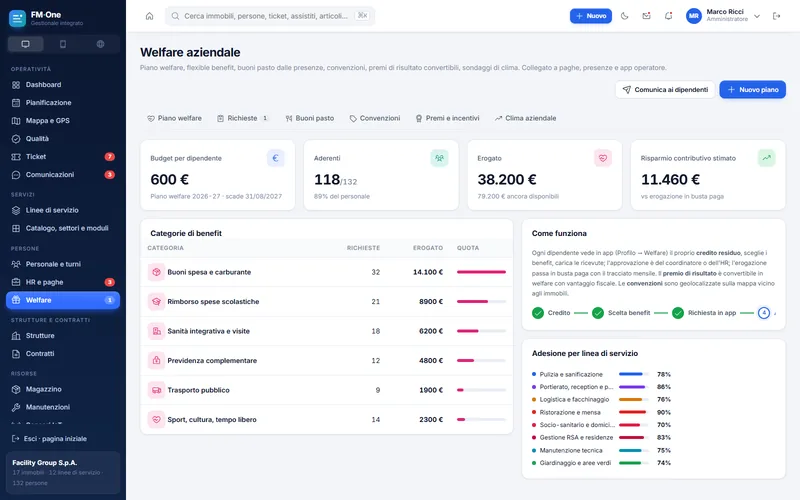This screenshot has height=500, width=800.
Task: Click Buoni spesa e carburante row icon
Action: [x=156, y=272]
